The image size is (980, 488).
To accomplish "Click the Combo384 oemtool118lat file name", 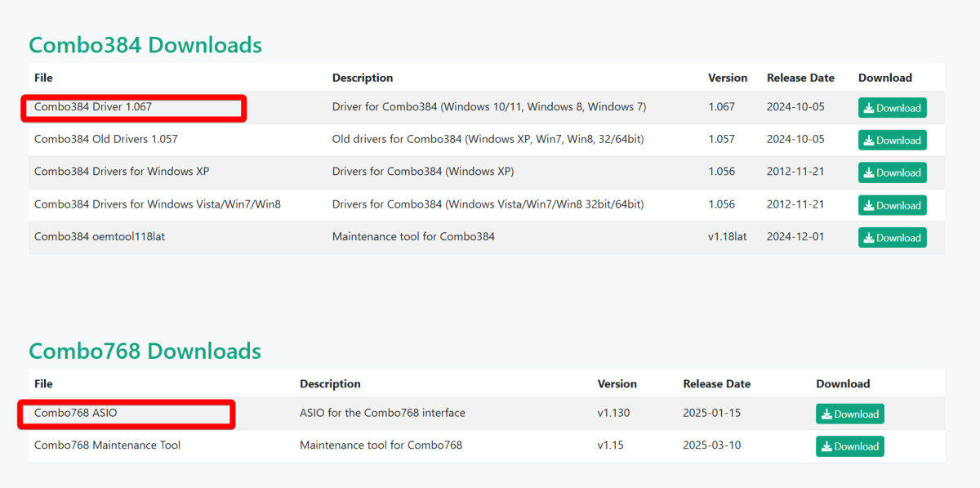I will click(x=100, y=237).
